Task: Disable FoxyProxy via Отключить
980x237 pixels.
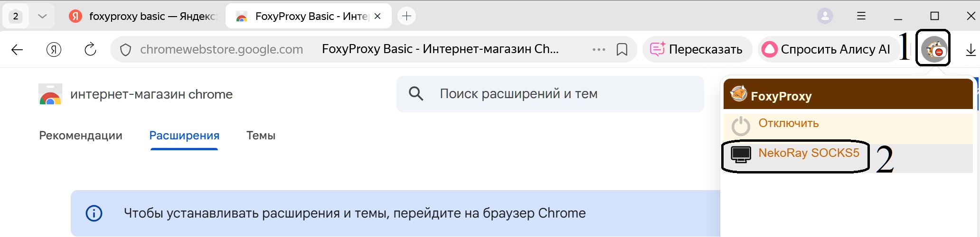Action: click(x=788, y=123)
